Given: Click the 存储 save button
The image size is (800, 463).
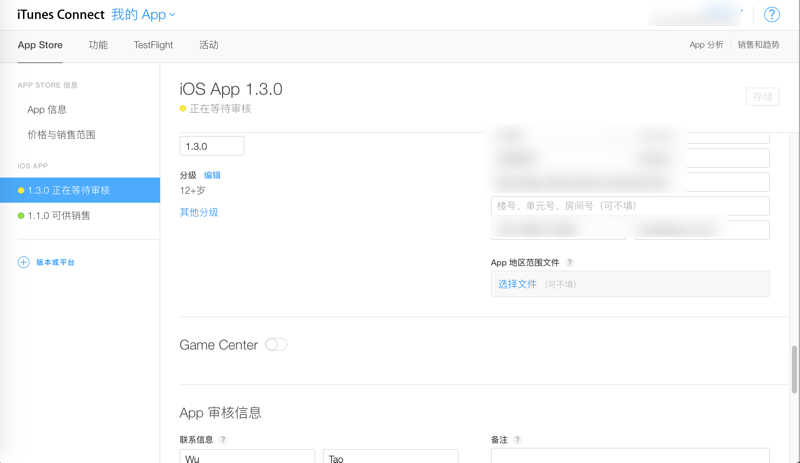Looking at the screenshot, I should pyautogui.click(x=763, y=96).
